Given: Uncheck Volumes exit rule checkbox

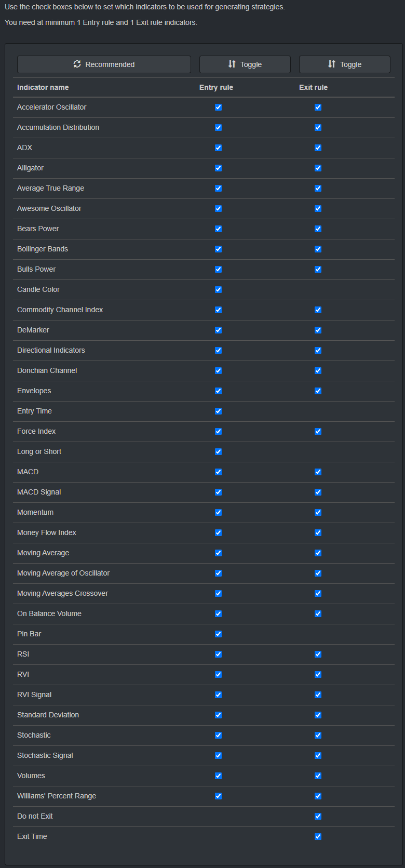Looking at the screenshot, I should click(318, 776).
